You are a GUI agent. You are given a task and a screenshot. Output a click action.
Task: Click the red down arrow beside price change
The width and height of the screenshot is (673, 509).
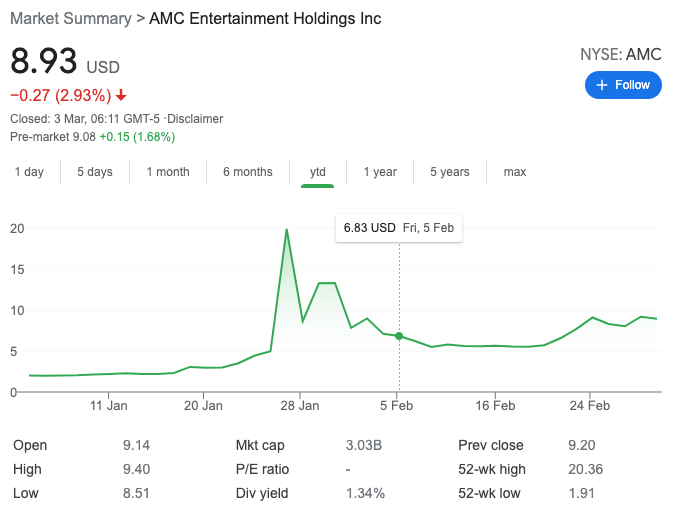coord(121,95)
